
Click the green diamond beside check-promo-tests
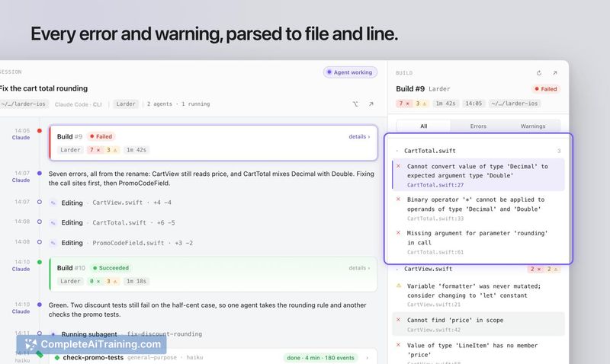tap(57, 357)
